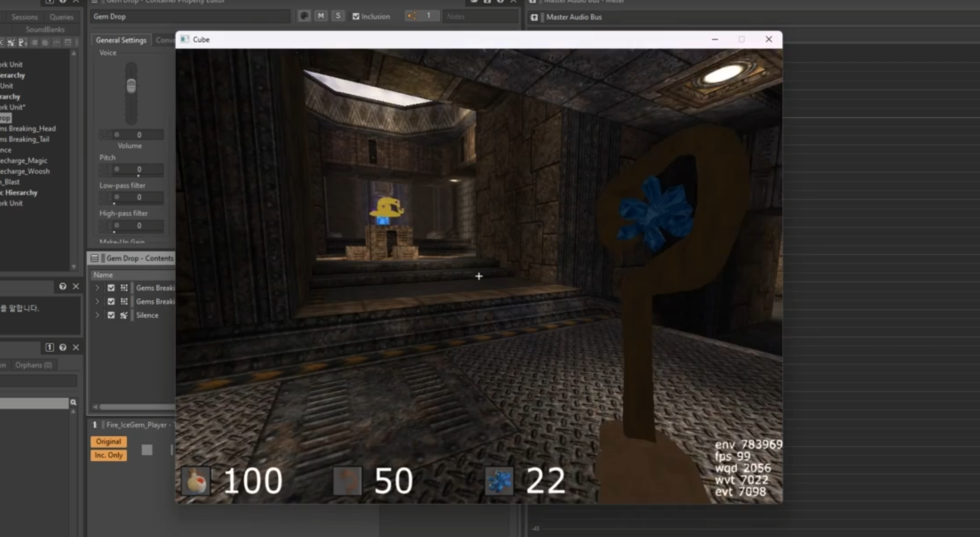Click the pin number 1 icon
The height and width of the screenshot is (537, 980).
(x=50, y=347)
